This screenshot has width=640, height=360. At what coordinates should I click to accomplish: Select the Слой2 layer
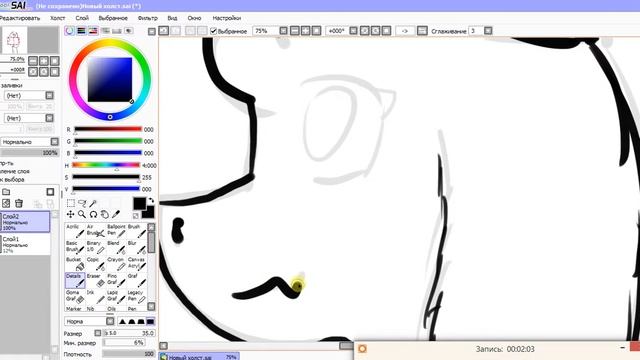click(25, 222)
